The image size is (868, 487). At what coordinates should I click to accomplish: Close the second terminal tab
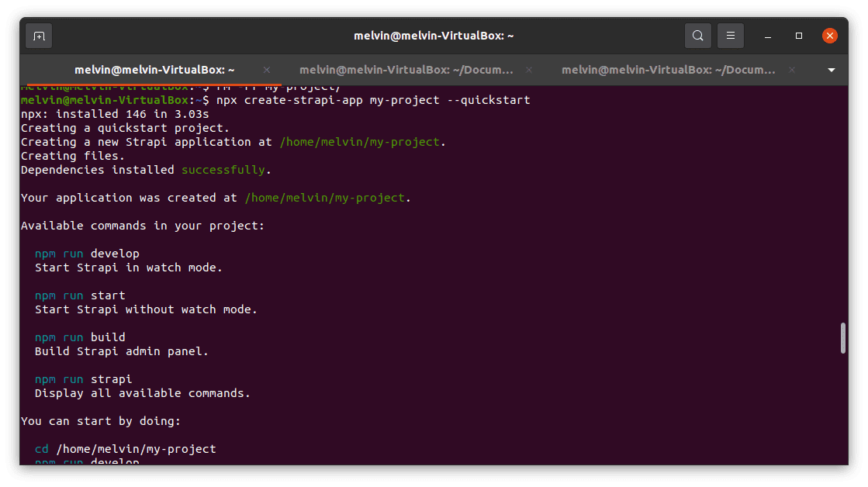(529, 70)
